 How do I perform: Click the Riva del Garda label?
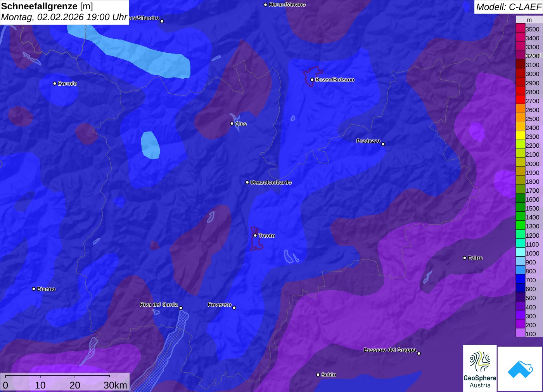(159, 304)
